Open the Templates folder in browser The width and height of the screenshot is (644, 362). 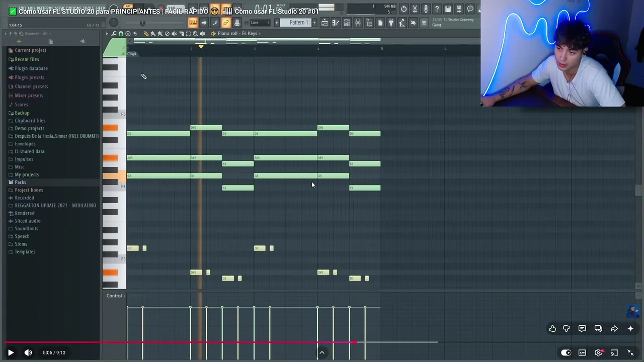25,251
